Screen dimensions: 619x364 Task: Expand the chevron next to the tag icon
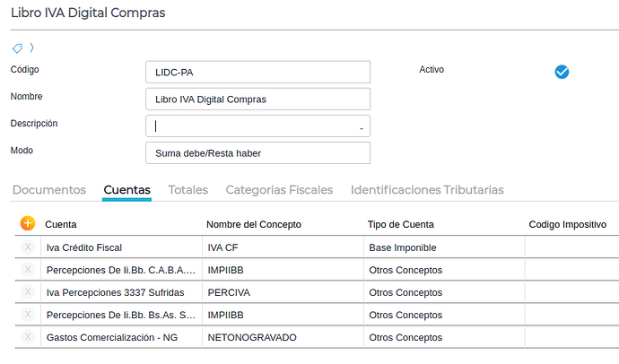[x=31, y=48]
